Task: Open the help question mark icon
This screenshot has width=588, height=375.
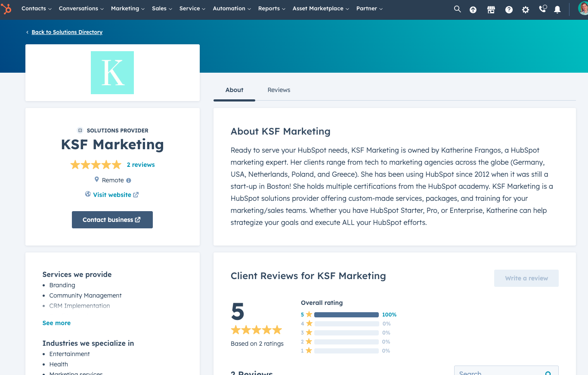Action: tap(509, 9)
